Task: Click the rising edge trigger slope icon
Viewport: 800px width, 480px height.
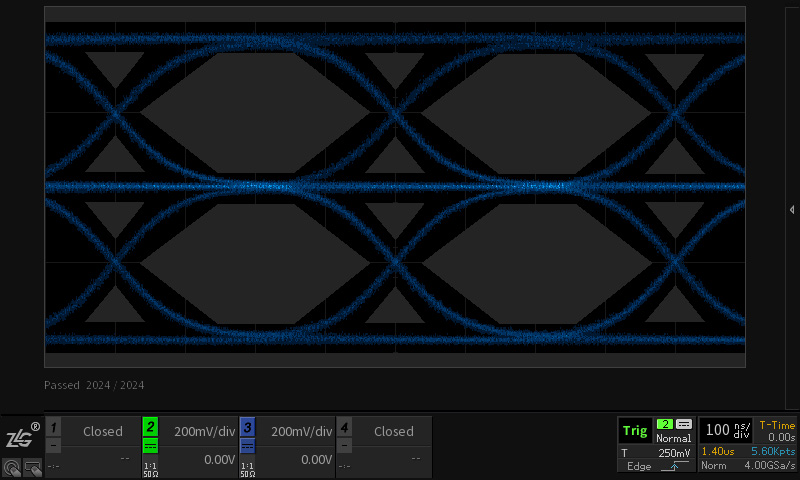Action: tap(673, 467)
